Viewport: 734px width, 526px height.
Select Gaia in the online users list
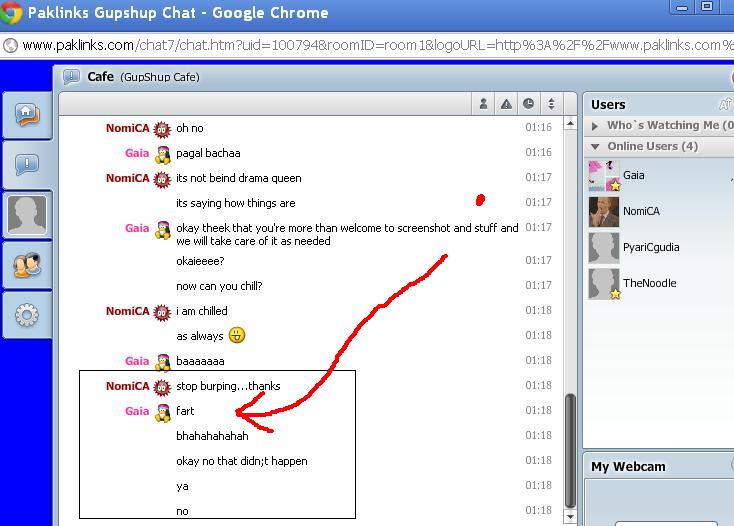tap(633, 175)
